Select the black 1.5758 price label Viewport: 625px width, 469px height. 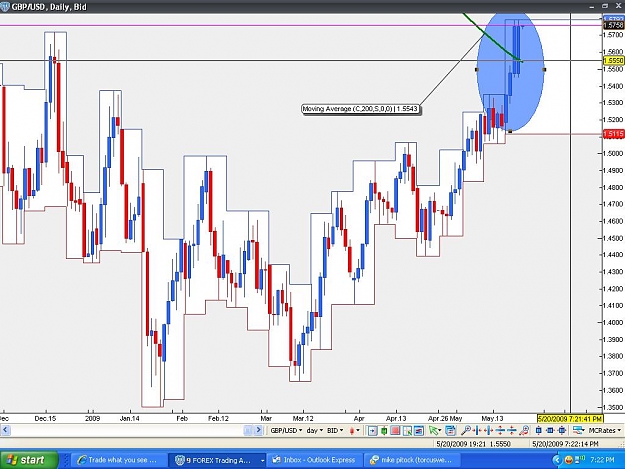(613, 25)
